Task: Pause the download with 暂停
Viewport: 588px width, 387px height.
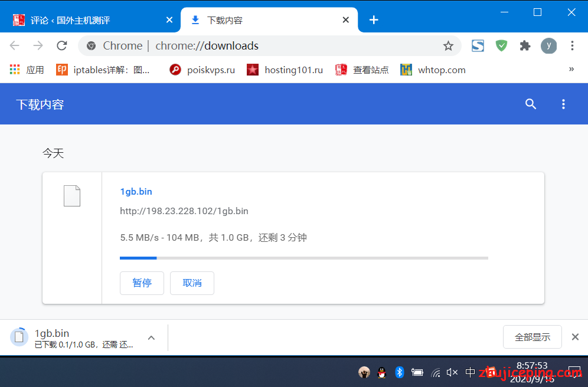Action: click(142, 283)
